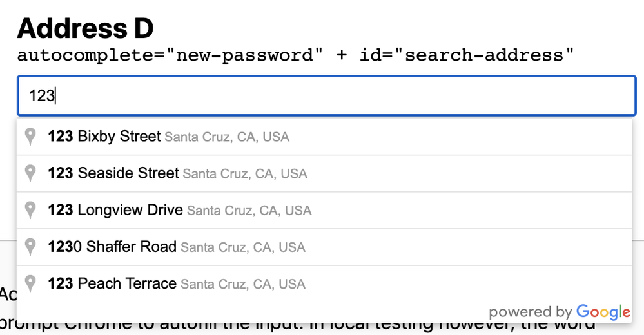Click "Santa Cruz, CA, USA" in the Bixby Street row
This screenshot has height=335, width=644.
pyautogui.click(x=227, y=137)
